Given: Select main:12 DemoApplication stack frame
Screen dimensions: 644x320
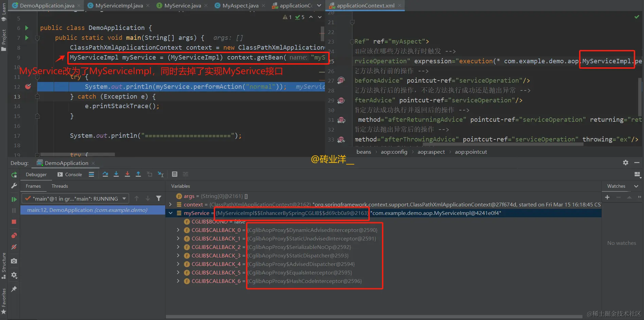Looking at the screenshot, I should (93, 210).
